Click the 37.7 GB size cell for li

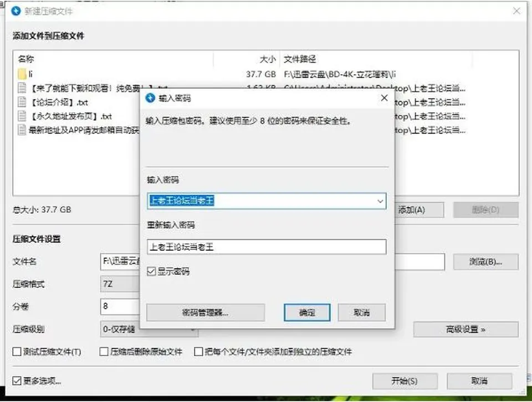(261, 74)
